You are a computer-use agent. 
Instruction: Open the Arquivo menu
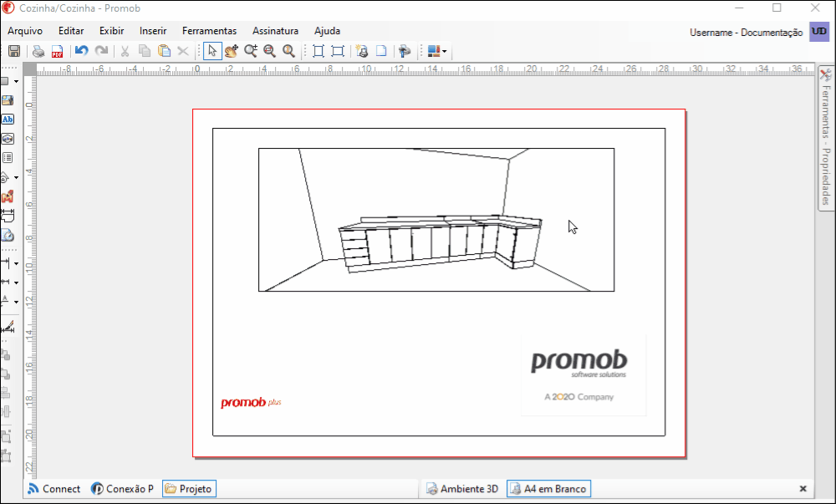[x=25, y=31]
